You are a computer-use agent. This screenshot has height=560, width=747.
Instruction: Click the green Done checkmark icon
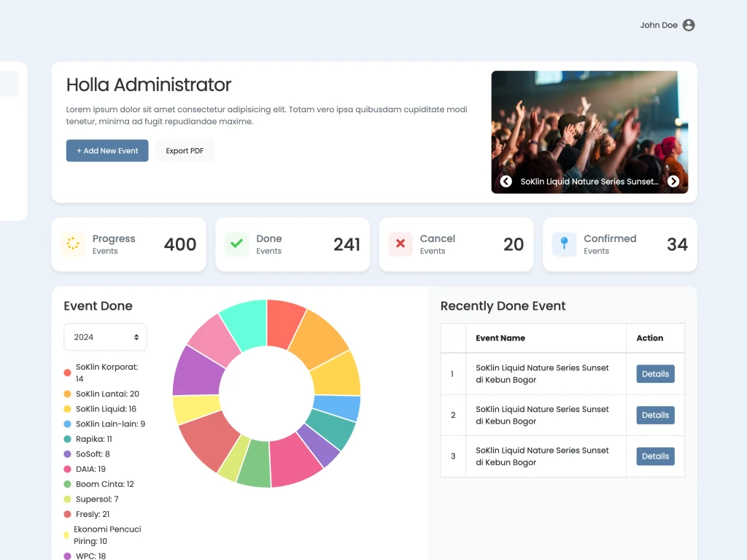point(236,244)
